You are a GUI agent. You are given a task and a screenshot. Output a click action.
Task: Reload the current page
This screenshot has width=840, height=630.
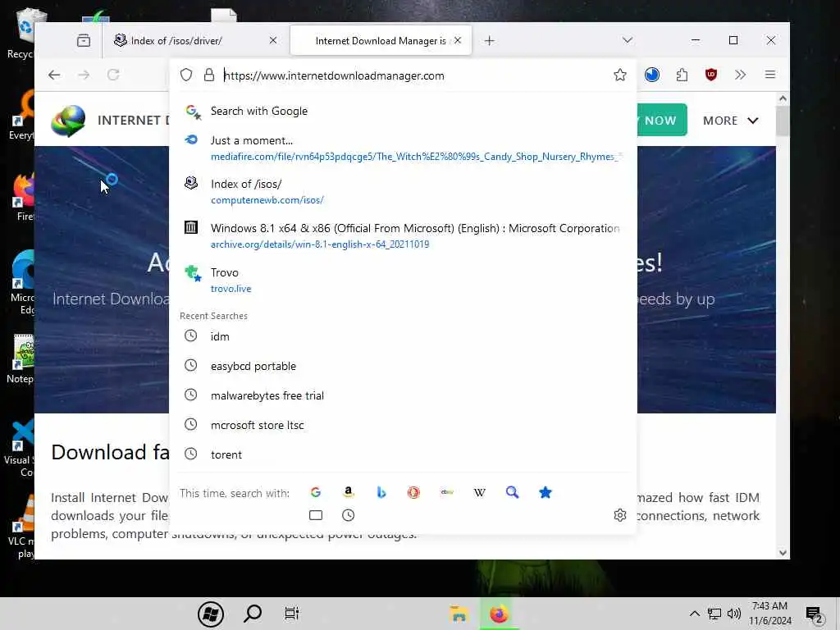pyautogui.click(x=113, y=75)
